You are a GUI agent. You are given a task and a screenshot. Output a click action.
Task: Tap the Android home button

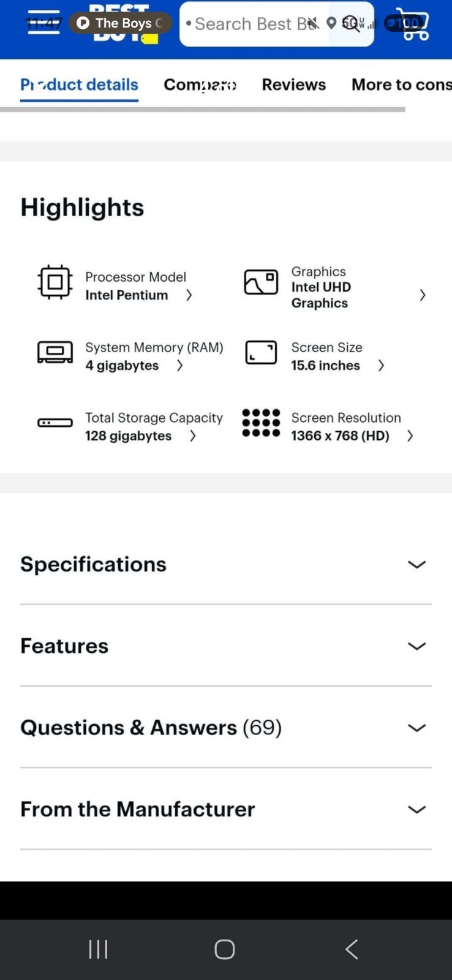225,949
